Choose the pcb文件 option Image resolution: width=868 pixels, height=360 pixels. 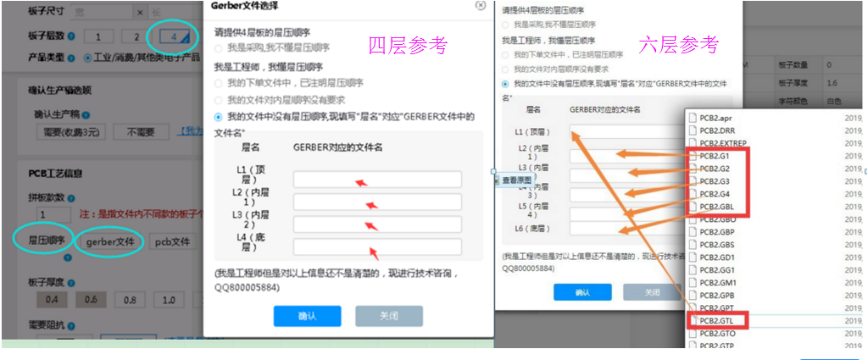[x=172, y=241]
